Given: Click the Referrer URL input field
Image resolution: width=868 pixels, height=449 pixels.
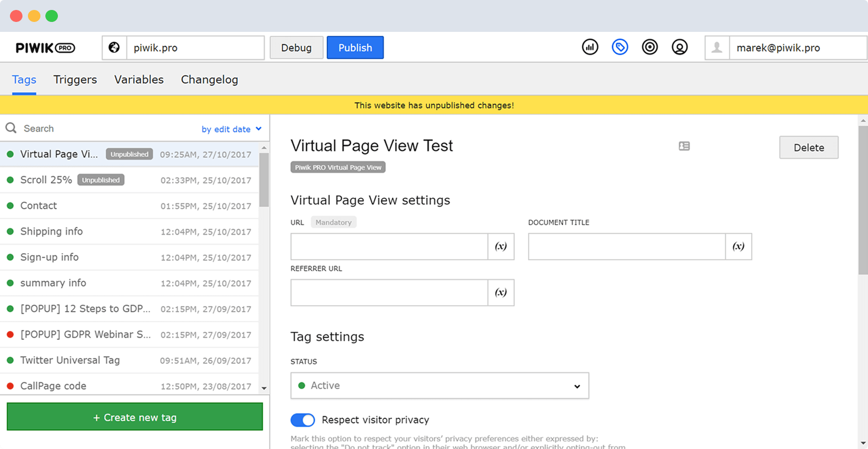Looking at the screenshot, I should coord(389,293).
